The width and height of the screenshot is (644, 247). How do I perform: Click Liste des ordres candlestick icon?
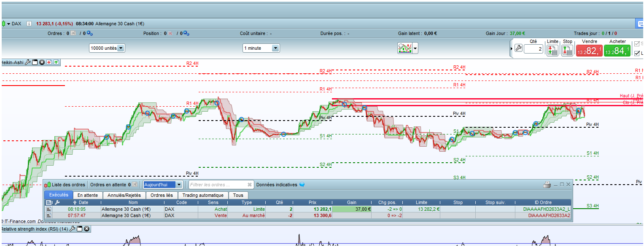(x=48, y=185)
